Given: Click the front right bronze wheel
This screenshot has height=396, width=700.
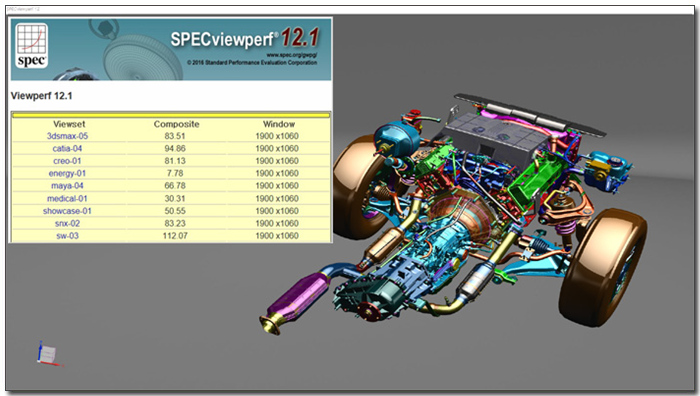Looking at the screenshot, I should 603,267.
